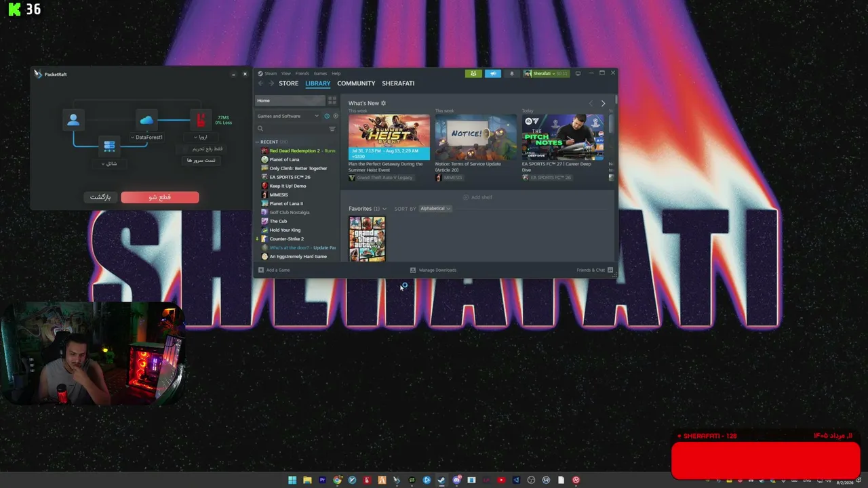Viewport: 868px width, 488px height.
Task: Open the Games menu in Steam
Action: (x=320, y=73)
